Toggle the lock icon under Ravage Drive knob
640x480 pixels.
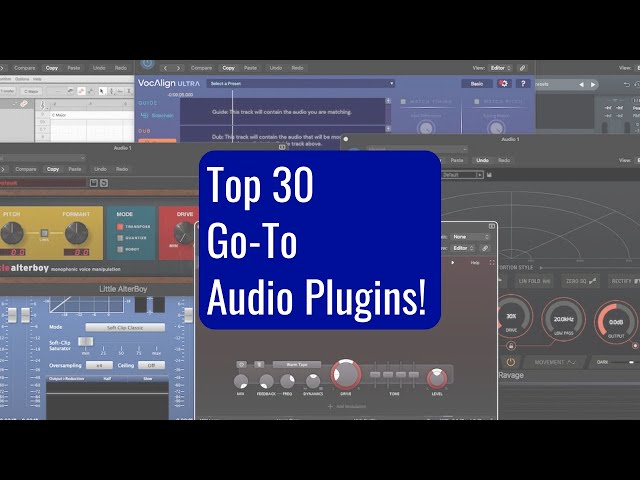[511, 346]
